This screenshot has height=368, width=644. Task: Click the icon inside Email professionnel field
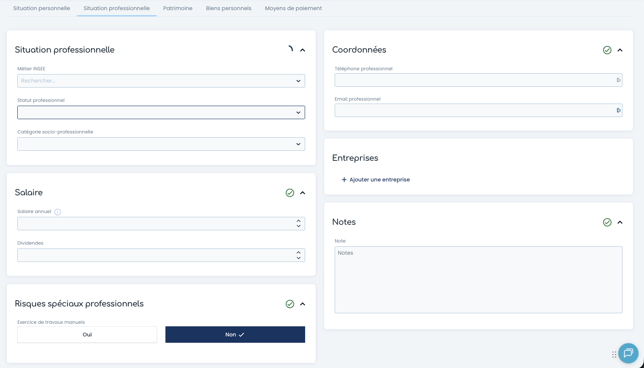[618, 110]
